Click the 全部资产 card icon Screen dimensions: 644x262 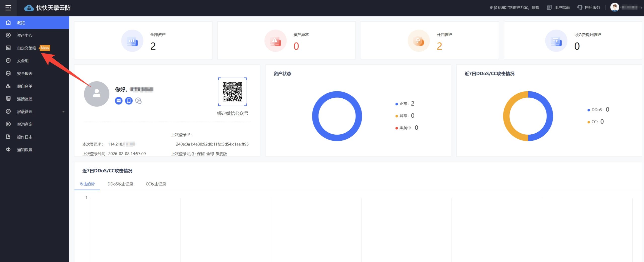pos(132,41)
